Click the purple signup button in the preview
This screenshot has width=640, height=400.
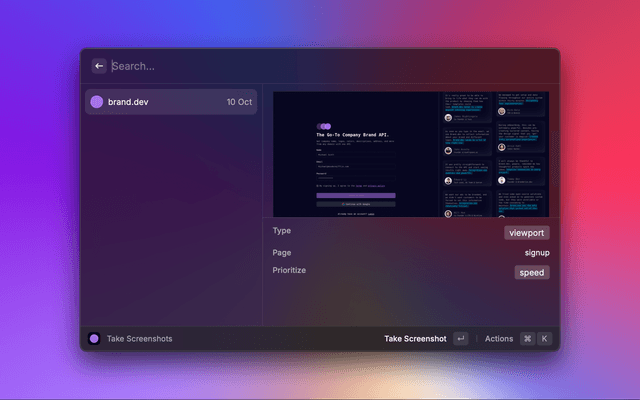click(x=356, y=195)
